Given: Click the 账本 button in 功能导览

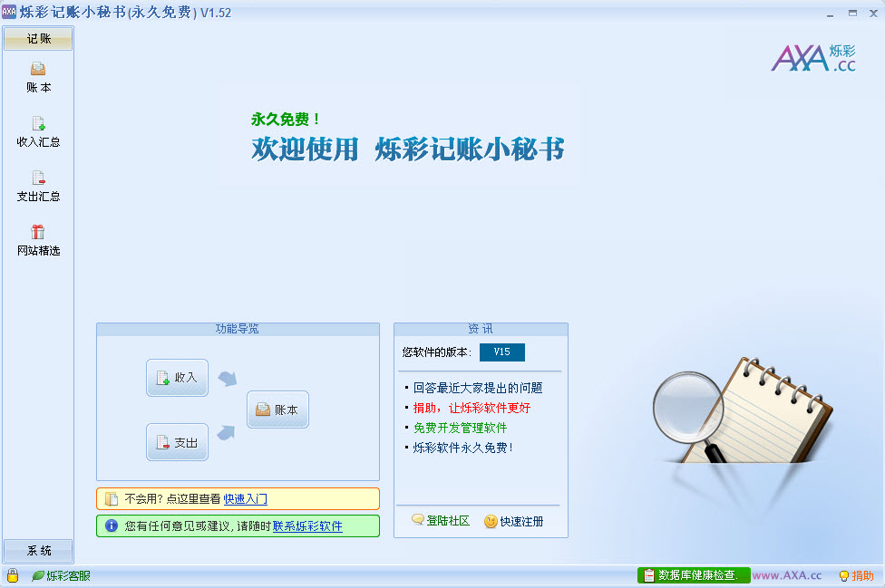Looking at the screenshot, I should [x=277, y=410].
